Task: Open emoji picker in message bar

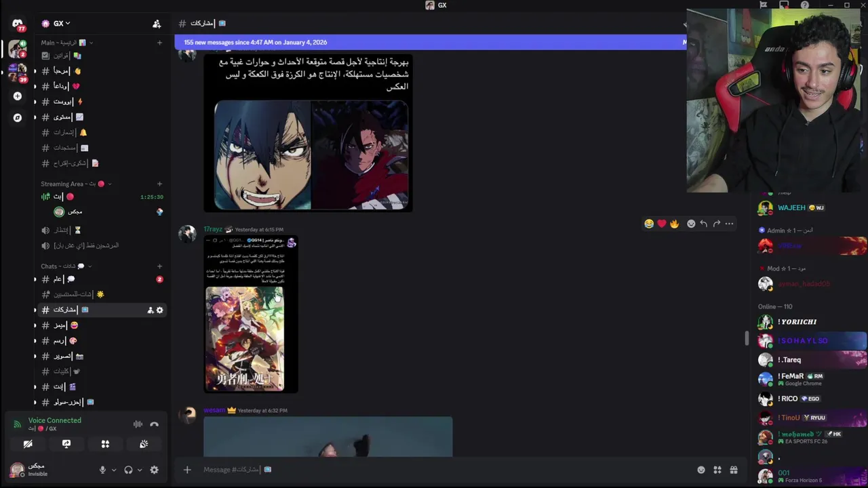Action: [x=701, y=470]
